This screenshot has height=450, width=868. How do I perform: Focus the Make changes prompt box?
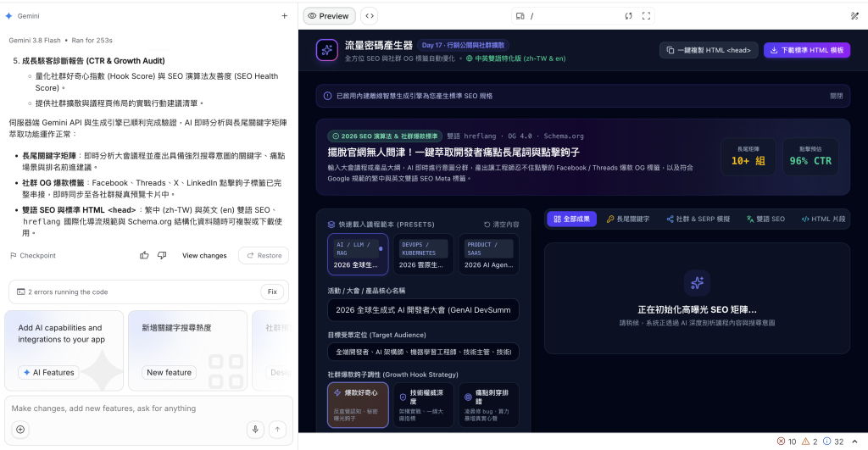tap(148, 408)
